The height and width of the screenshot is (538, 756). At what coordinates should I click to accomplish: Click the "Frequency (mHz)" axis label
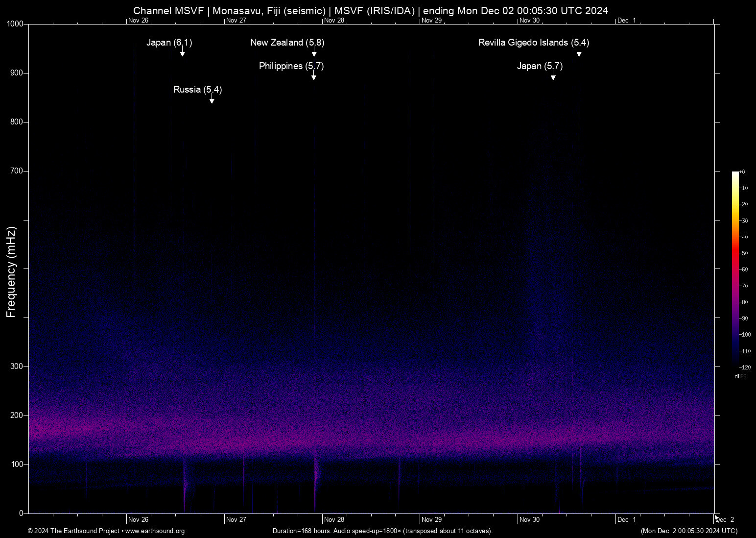click(x=11, y=272)
